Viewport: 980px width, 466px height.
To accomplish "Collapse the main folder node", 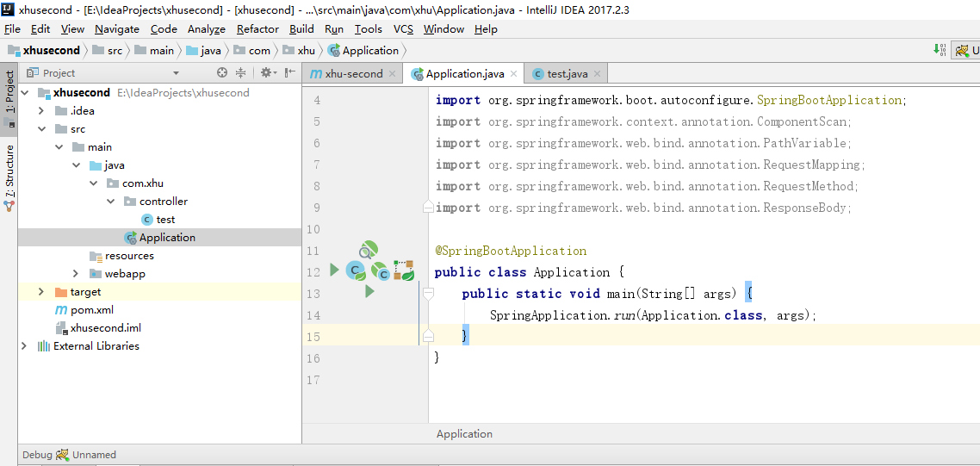I will click(59, 147).
